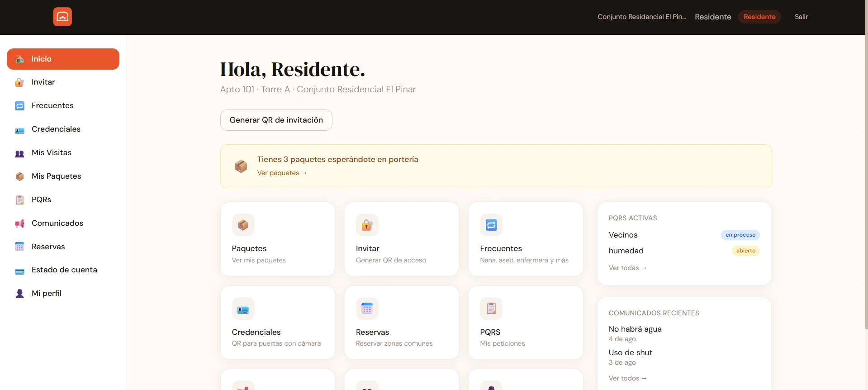Open Invitar in the sidebar menu

click(63, 82)
